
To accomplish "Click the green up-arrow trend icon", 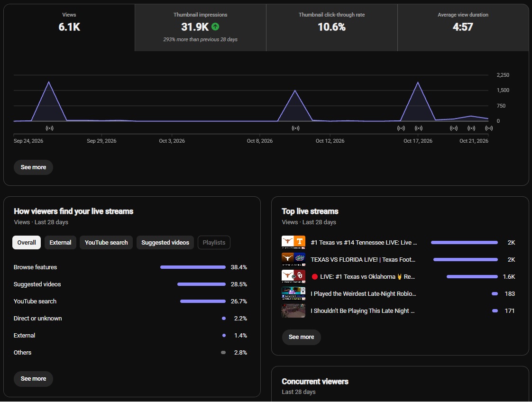I will point(215,27).
